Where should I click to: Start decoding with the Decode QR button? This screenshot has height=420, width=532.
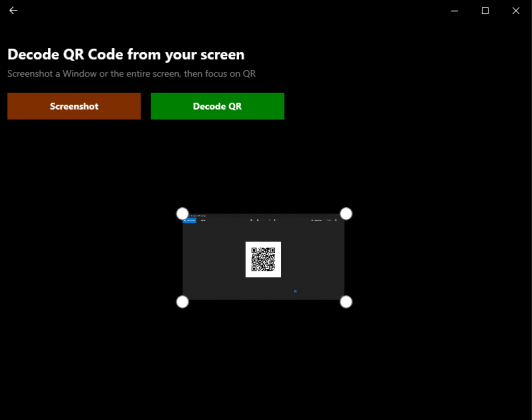coord(217,106)
